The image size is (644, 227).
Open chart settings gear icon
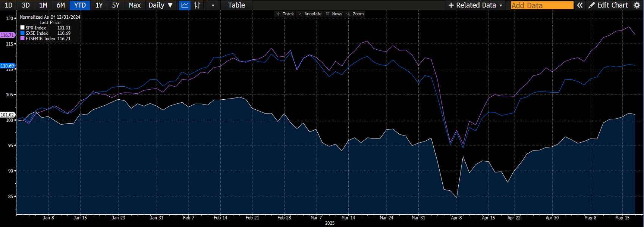pos(637,5)
